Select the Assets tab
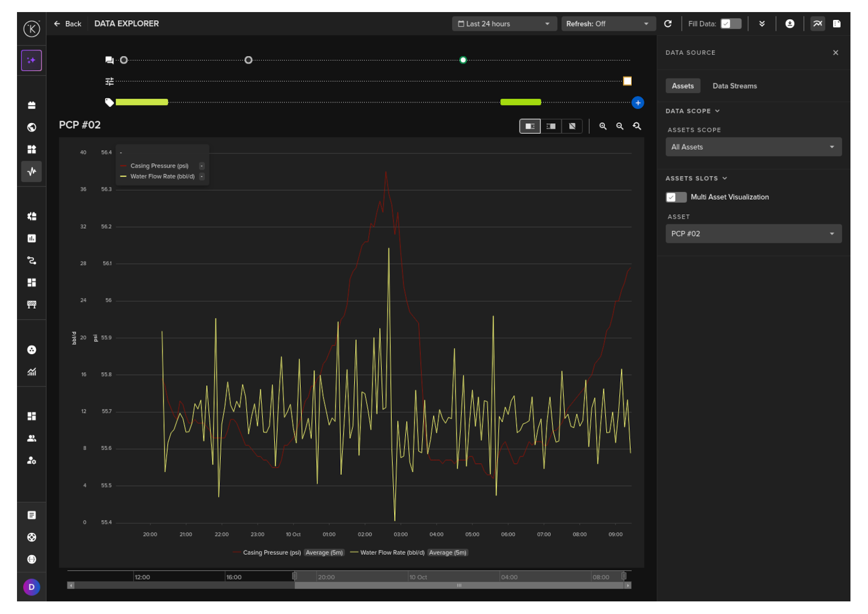The height and width of the screenshot is (614, 868). click(x=683, y=86)
